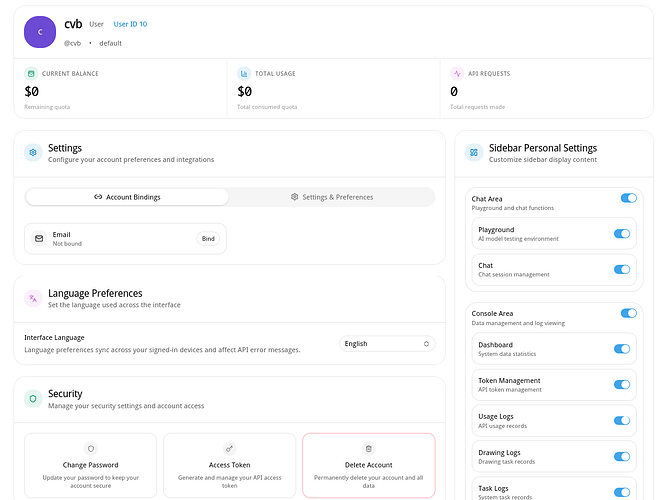Click the key icon above Access Token

tap(230, 448)
